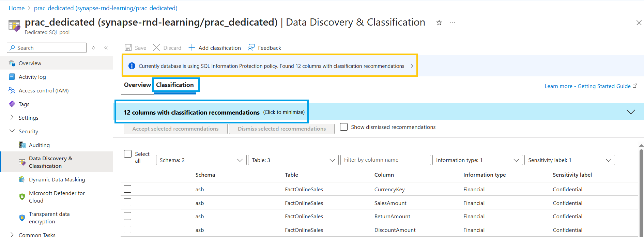The width and height of the screenshot is (644, 237).
Task: Click the 12 columns with classification recommendations header
Action: (191, 112)
